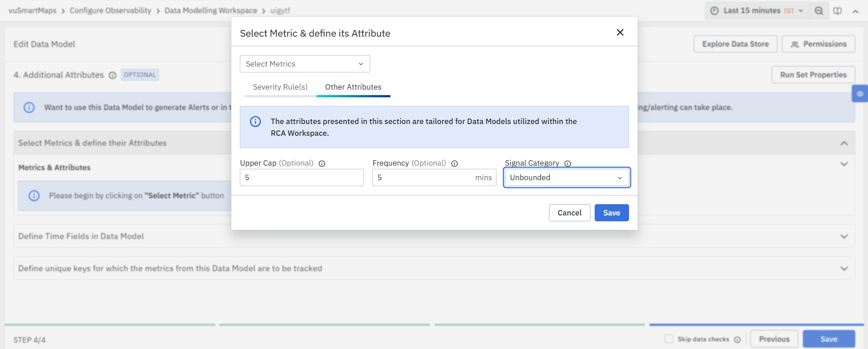Click the Upper Cap info icon

click(x=322, y=163)
